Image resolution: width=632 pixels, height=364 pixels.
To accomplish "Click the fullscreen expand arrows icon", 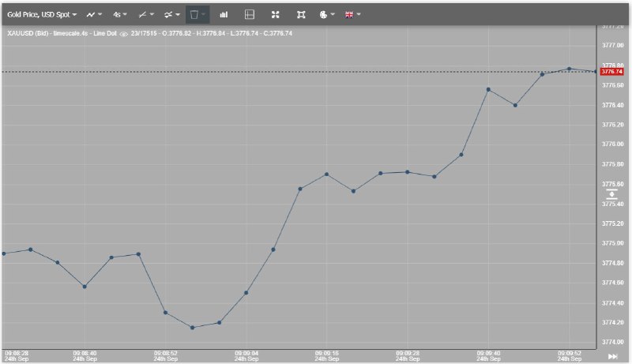I will point(275,14).
